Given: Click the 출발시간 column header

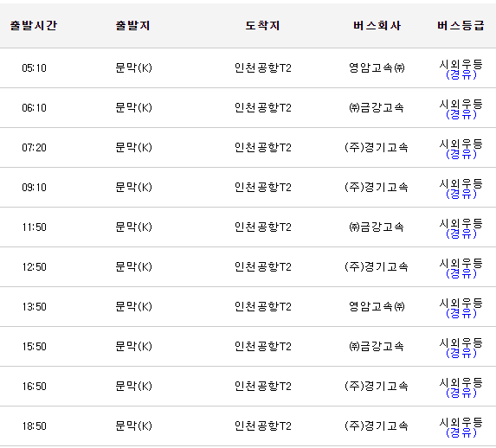Looking at the screenshot, I should (34, 26).
